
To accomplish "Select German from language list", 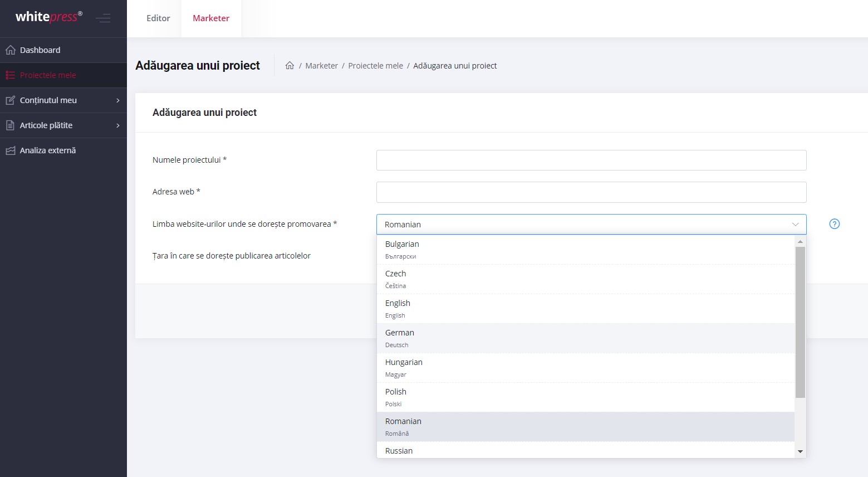I will (x=586, y=338).
